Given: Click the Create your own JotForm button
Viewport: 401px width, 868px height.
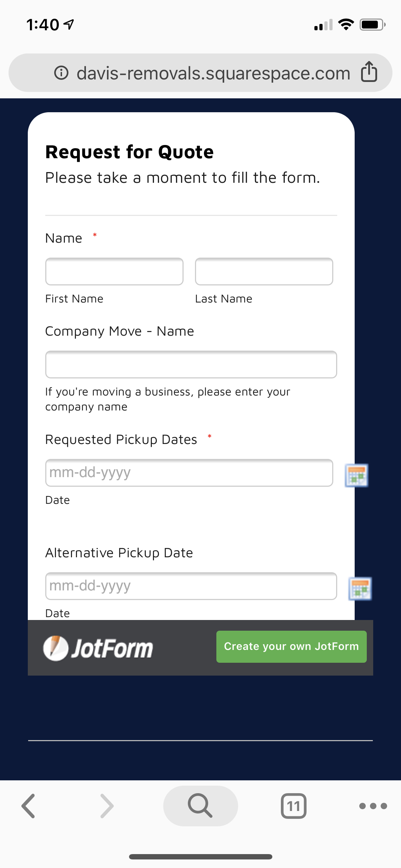Looking at the screenshot, I should [x=291, y=646].
